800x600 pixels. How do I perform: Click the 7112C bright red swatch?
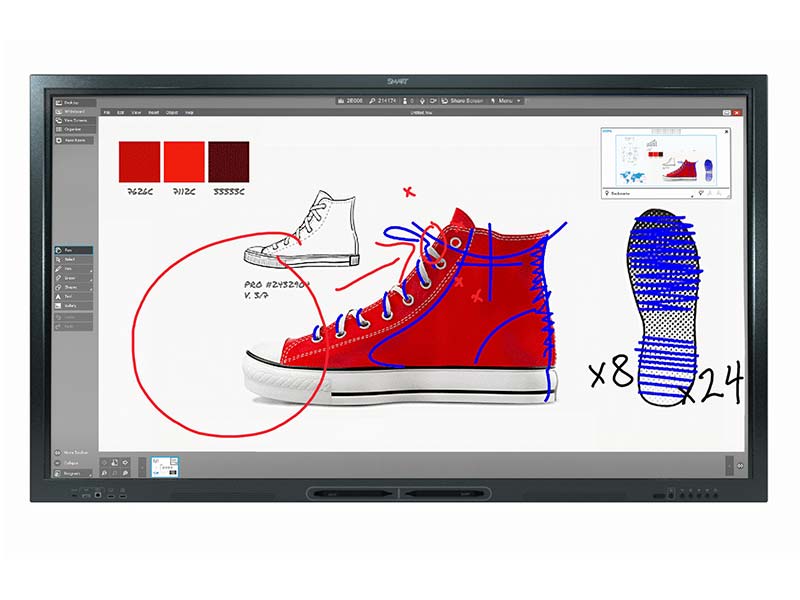(x=184, y=162)
